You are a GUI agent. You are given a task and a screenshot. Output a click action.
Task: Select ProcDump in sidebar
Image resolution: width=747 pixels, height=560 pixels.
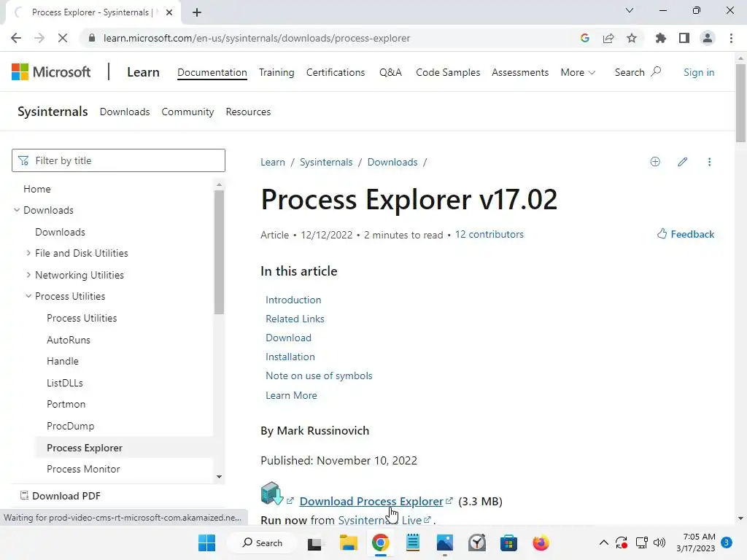tap(71, 426)
